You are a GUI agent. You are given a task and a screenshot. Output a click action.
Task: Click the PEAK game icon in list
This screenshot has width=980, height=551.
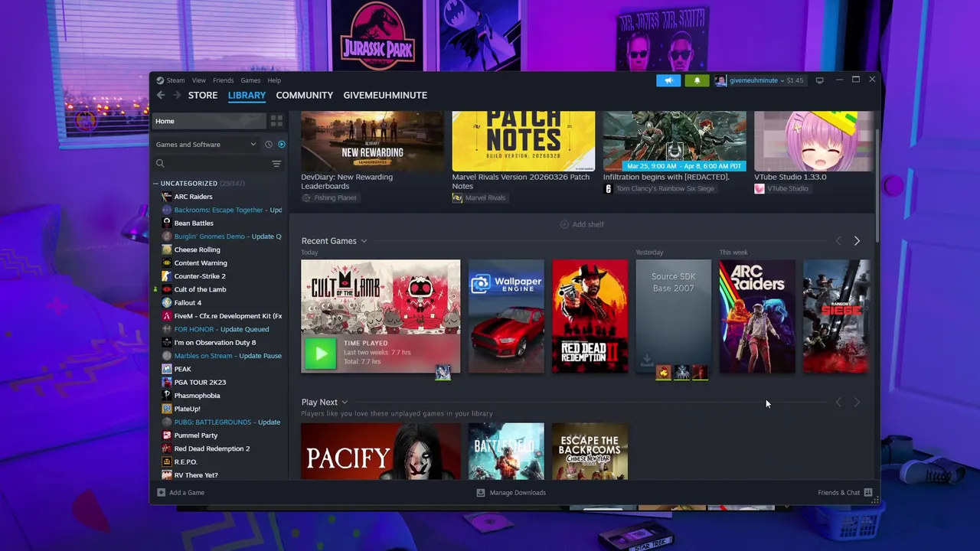tap(167, 369)
